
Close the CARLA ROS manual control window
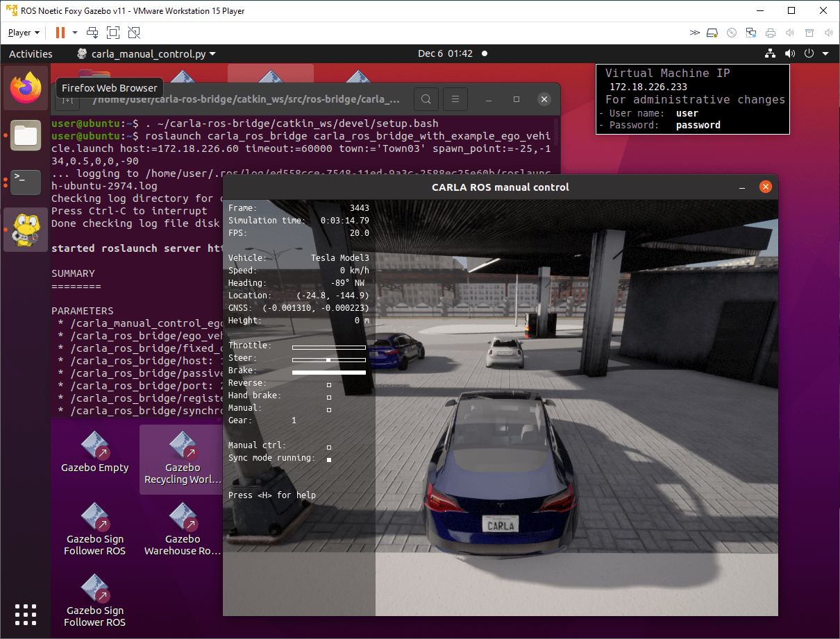(x=765, y=187)
